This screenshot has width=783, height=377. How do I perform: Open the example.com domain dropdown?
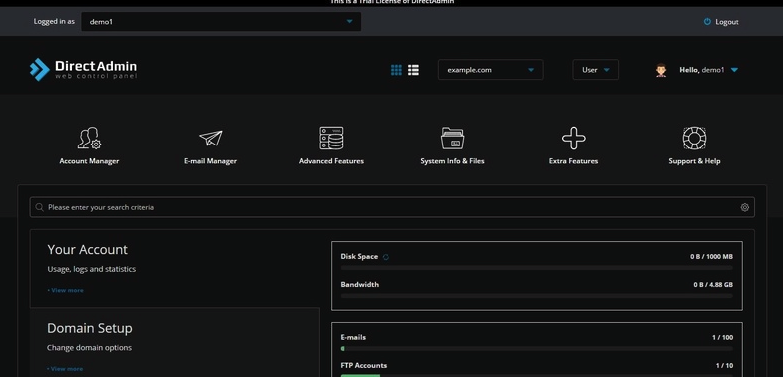pyautogui.click(x=490, y=70)
